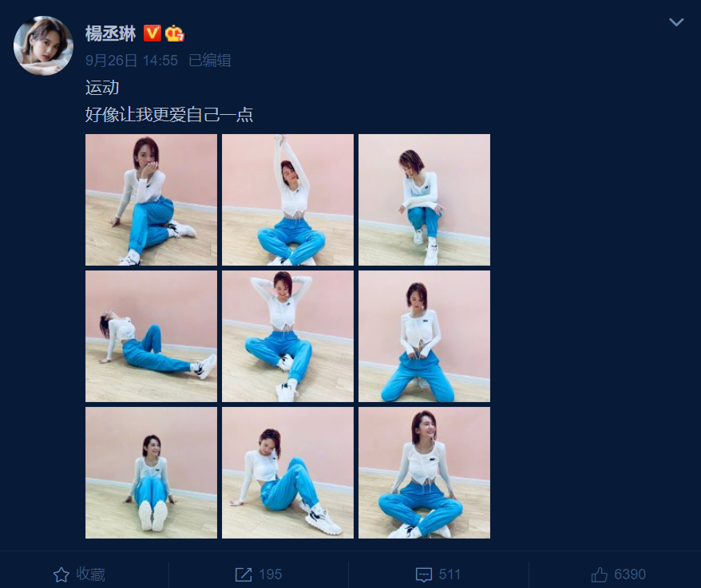
Task: Click the star favorite icon
Action: 61,574
